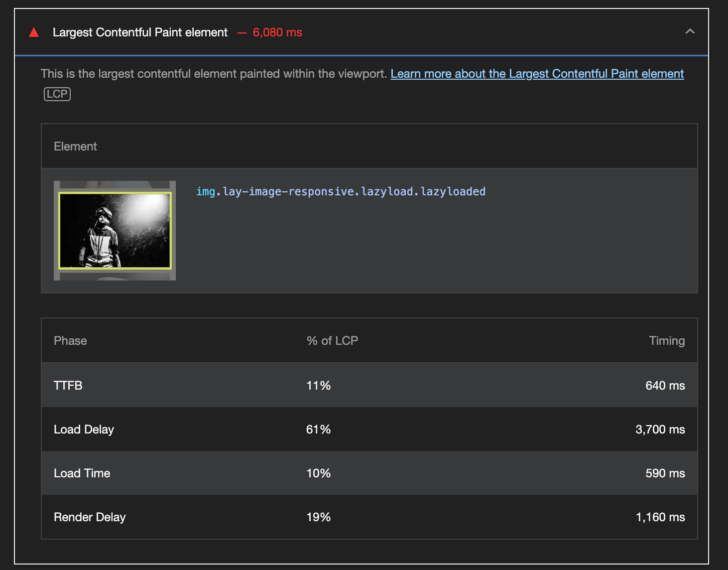The width and height of the screenshot is (728, 570).
Task: Click the Timing column header
Action: (x=666, y=341)
